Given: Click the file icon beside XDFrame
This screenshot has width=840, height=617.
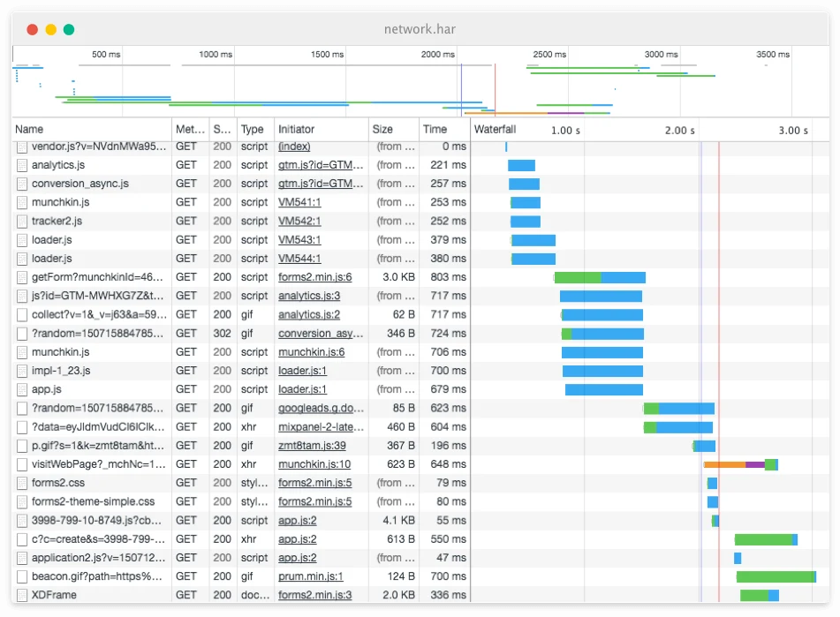Looking at the screenshot, I should (x=22, y=595).
